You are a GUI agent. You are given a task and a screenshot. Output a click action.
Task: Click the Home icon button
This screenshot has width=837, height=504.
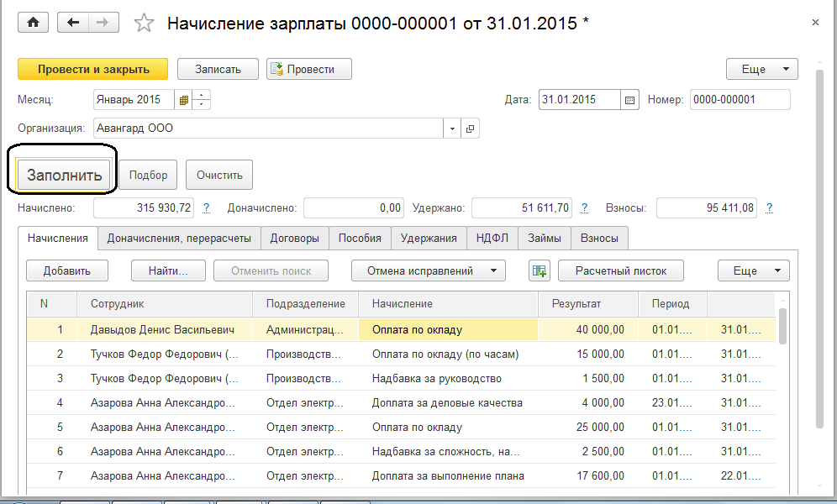(x=34, y=23)
